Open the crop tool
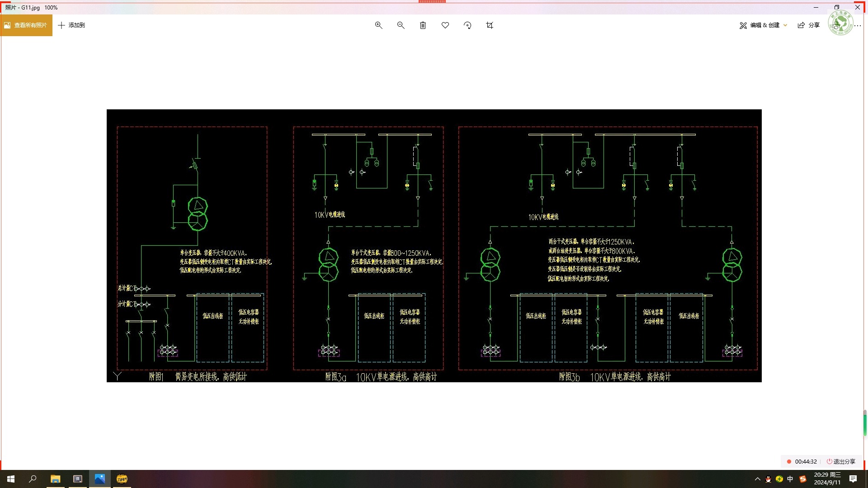 pyautogui.click(x=490, y=25)
